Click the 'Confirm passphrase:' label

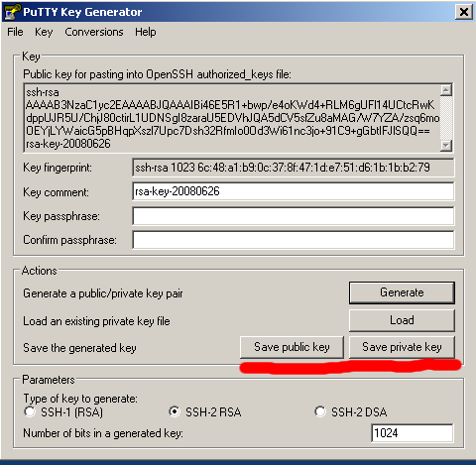tap(69, 240)
